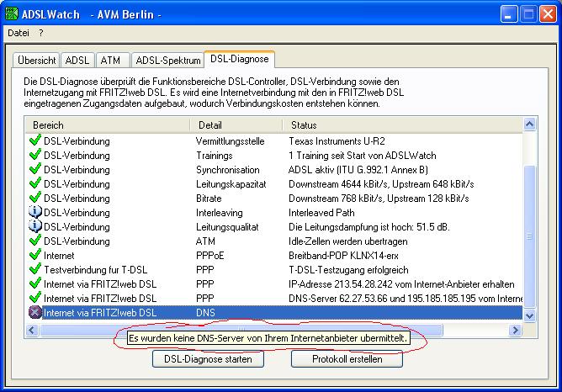Close the ADSLWatch window
Image resolution: width=562 pixels, height=392 pixels.
(x=548, y=14)
